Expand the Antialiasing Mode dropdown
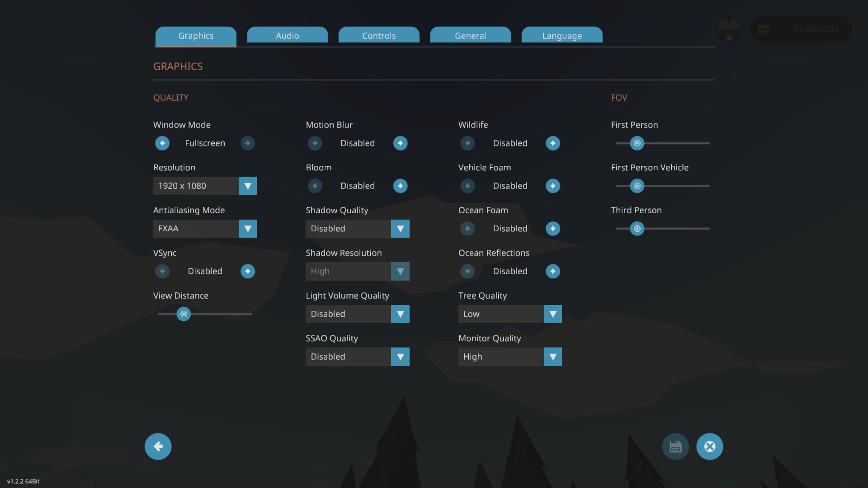 (247, 229)
